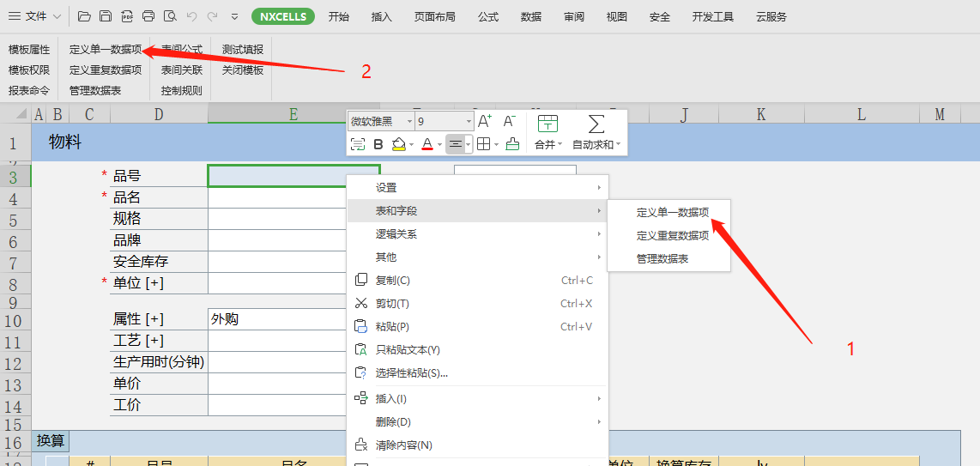Click 测试填报 button in the ribbon
The image size is (980, 466).
click(x=243, y=50)
